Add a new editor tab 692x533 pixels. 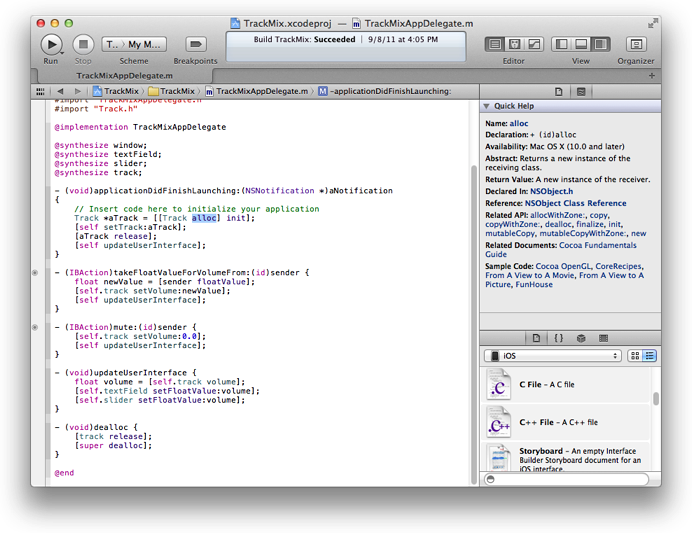[651, 75]
